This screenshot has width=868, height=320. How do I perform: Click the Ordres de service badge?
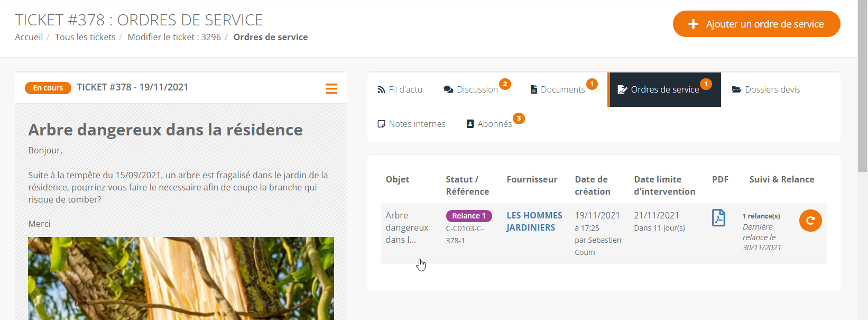(706, 84)
